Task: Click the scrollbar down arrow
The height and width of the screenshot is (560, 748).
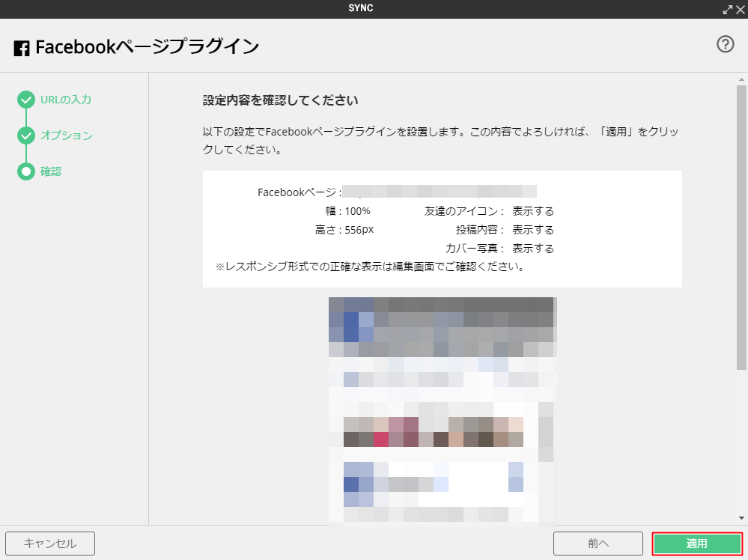Action: (741, 518)
